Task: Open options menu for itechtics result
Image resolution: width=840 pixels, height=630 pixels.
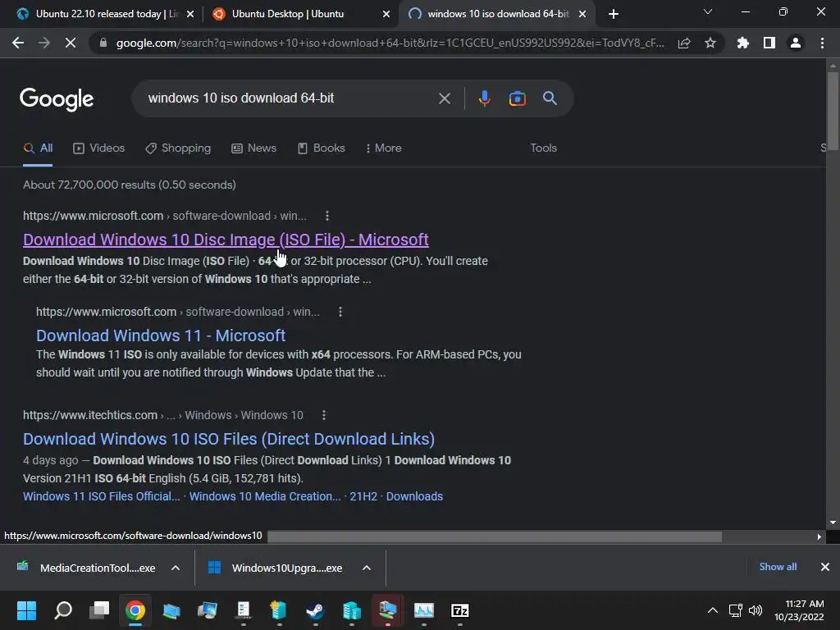Action: click(323, 415)
